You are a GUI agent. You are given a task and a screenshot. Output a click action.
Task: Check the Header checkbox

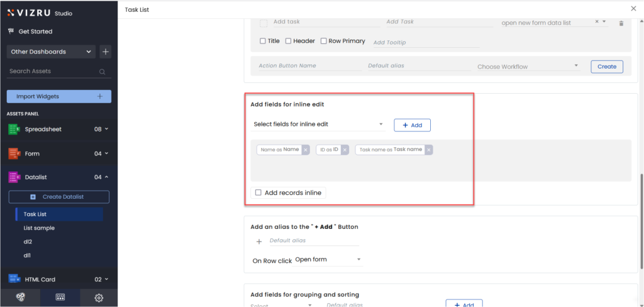(x=288, y=41)
